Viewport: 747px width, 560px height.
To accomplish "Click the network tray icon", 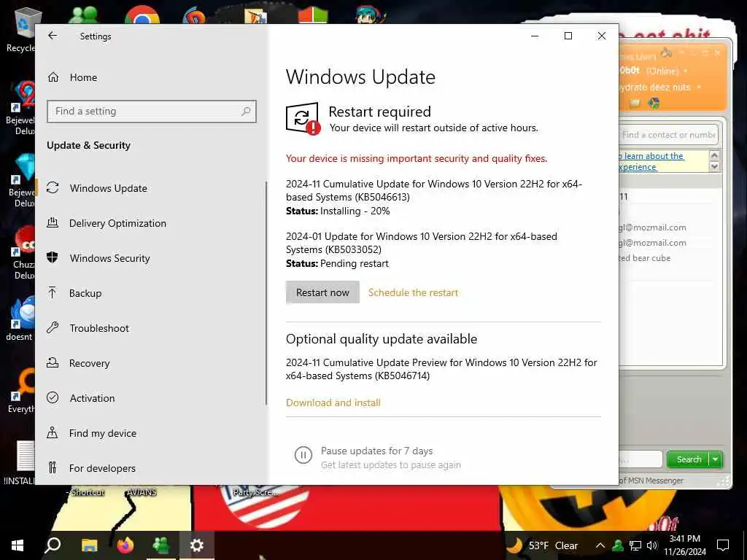I will (635, 545).
